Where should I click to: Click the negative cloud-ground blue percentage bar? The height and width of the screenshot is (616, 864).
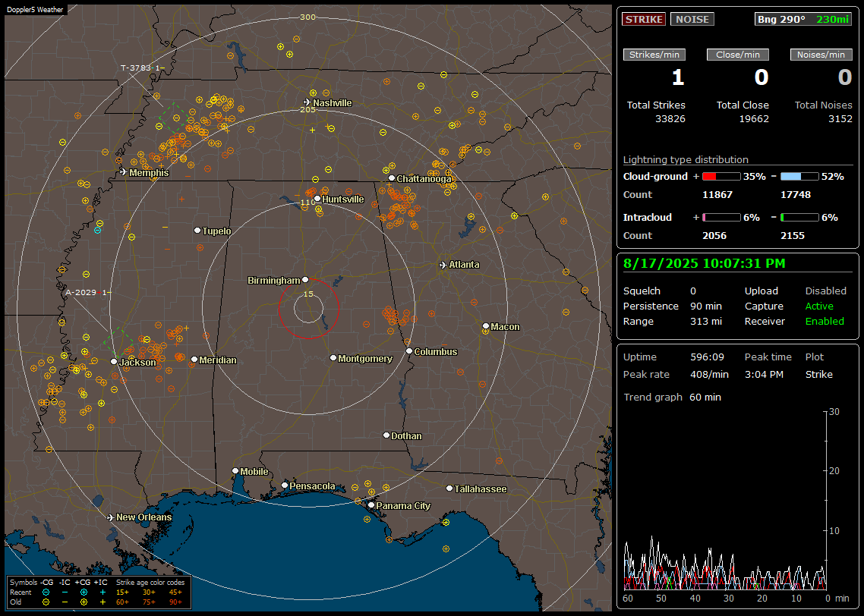click(799, 177)
